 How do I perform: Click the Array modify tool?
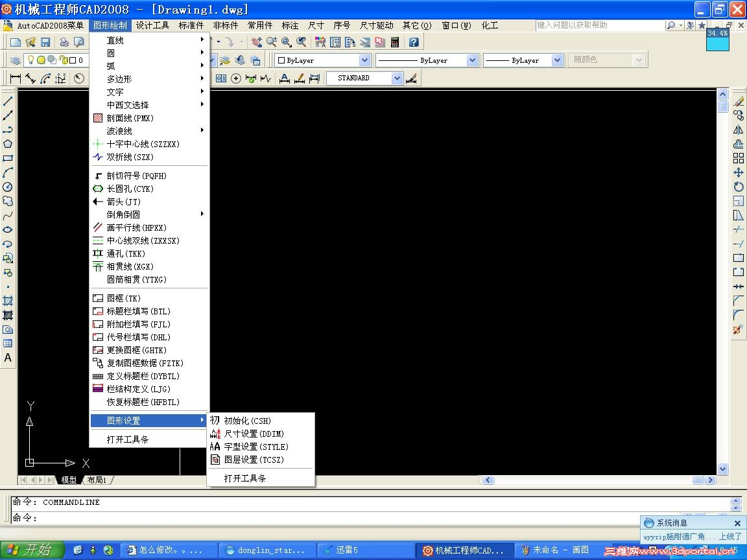pyautogui.click(x=738, y=158)
